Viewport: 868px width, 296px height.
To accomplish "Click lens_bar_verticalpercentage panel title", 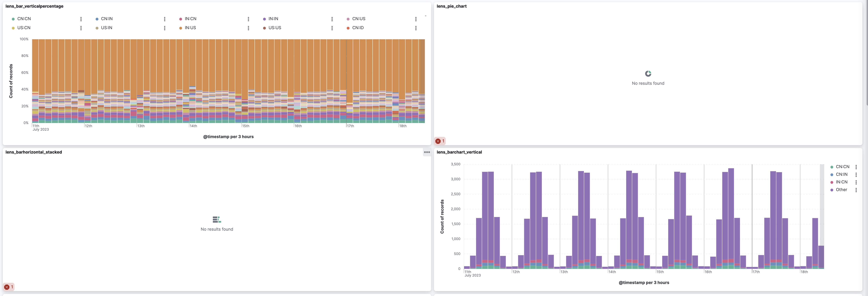I will tap(34, 6).
